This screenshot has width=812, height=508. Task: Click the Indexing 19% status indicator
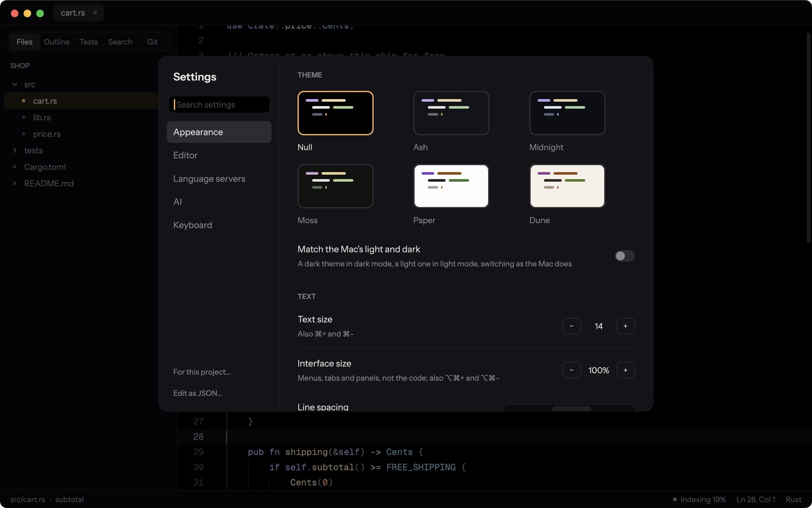click(x=699, y=499)
